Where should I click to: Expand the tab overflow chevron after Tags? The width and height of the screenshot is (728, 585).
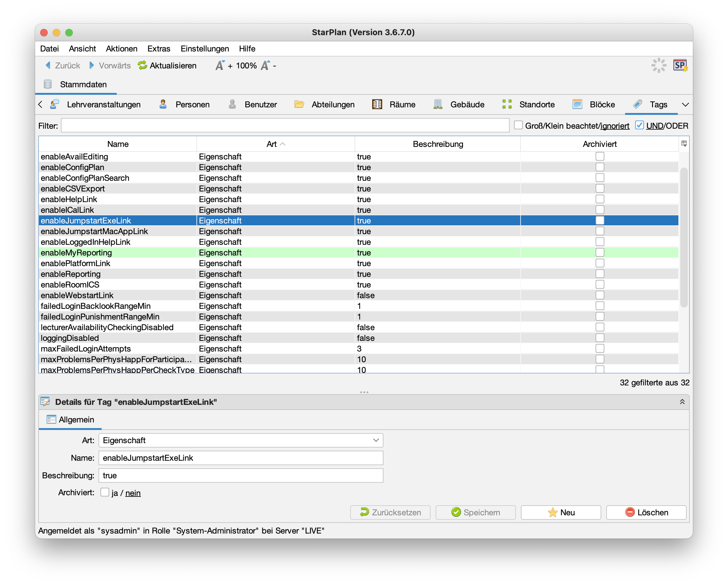[685, 105]
